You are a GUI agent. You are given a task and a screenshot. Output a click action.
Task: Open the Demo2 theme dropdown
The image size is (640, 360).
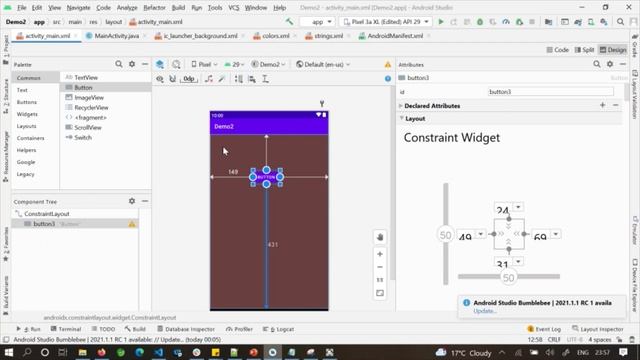tap(268, 64)
